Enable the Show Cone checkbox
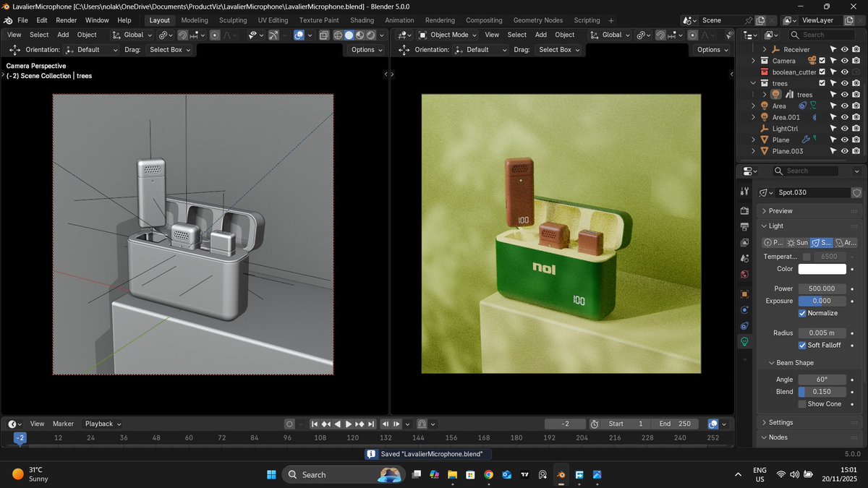The image size is (868, 488). pyautogui.click(x=802, y=403)
